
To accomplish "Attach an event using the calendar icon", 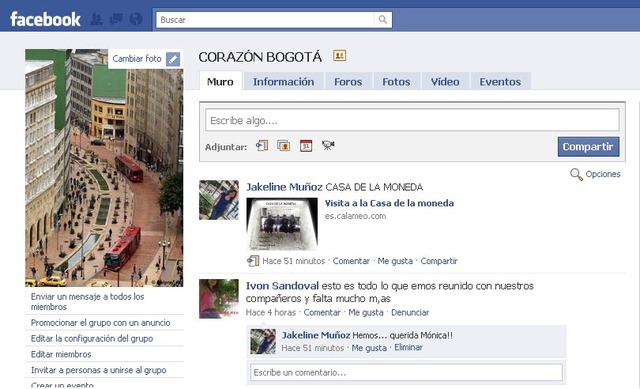I will pyautogui.click(x=306, y=146).
